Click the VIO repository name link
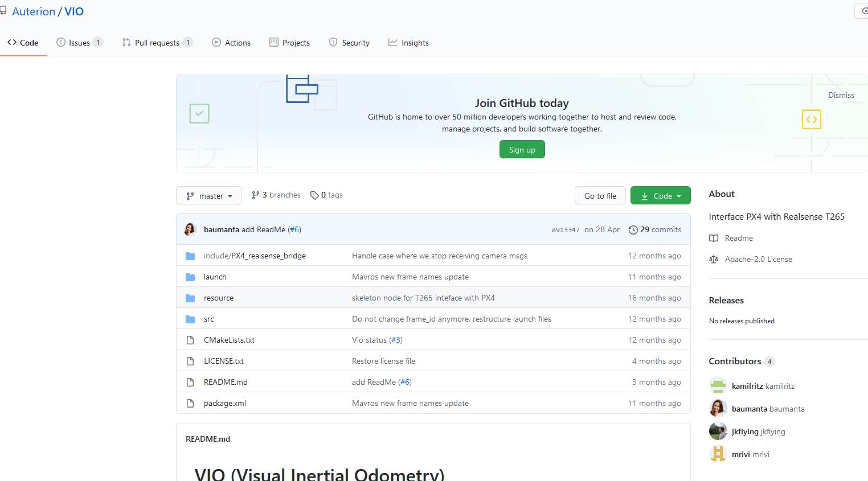 74,11
